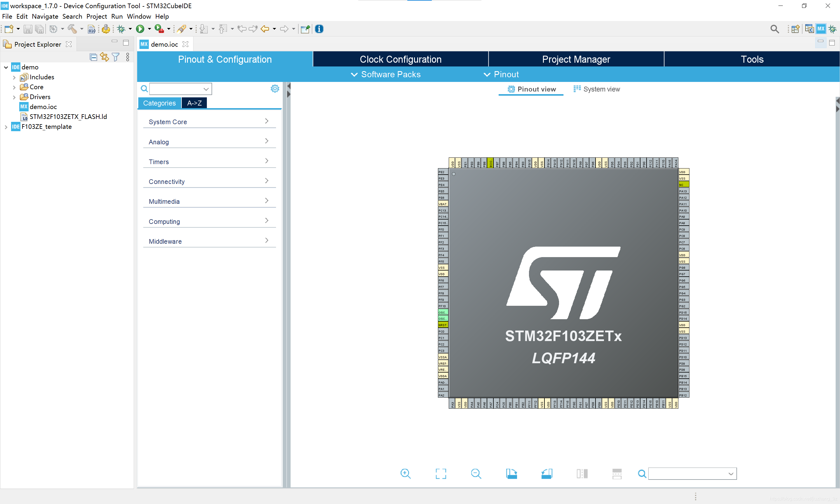Open the Project menu
This screenshot has width=840, height=504.
tap(97, 16)
